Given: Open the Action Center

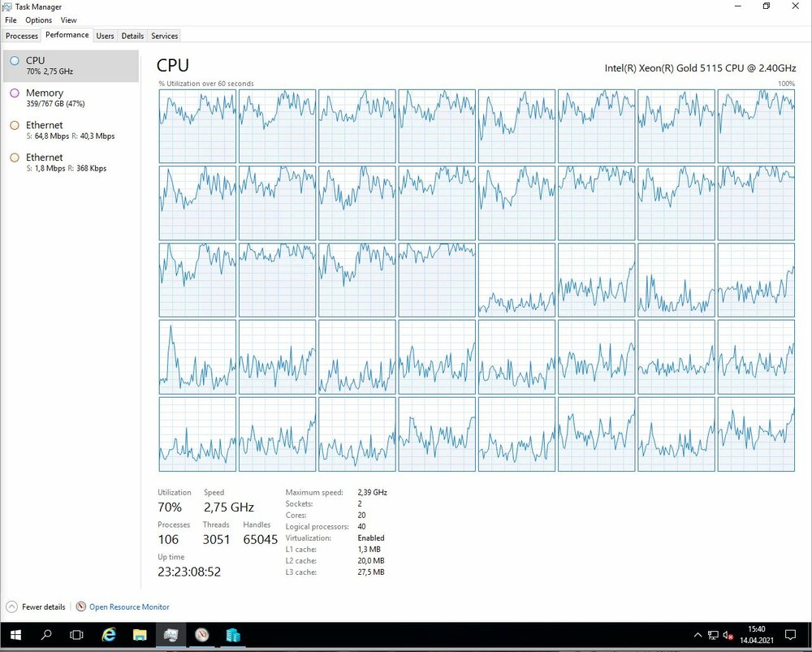Looking at the screenshot, I should [x=791, y=635].
